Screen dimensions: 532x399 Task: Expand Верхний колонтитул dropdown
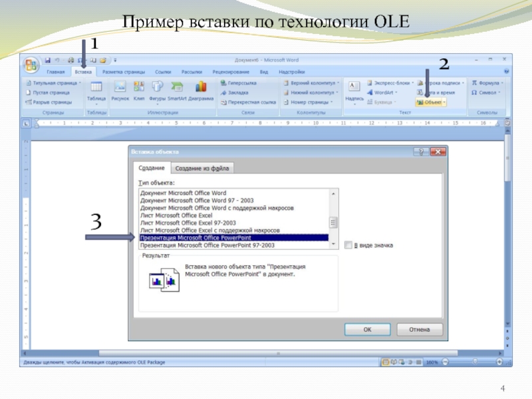click(x=314, y=83)
